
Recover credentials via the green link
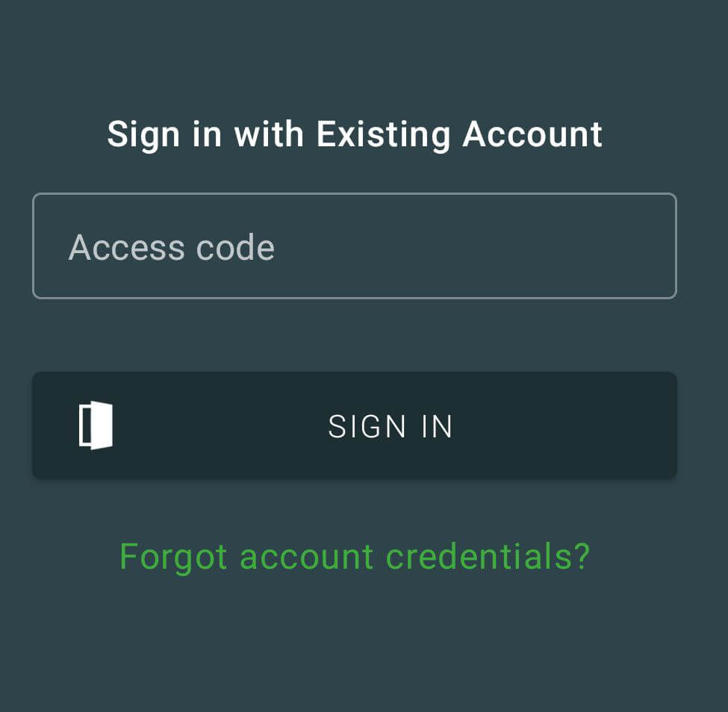(x=355, y=556)
